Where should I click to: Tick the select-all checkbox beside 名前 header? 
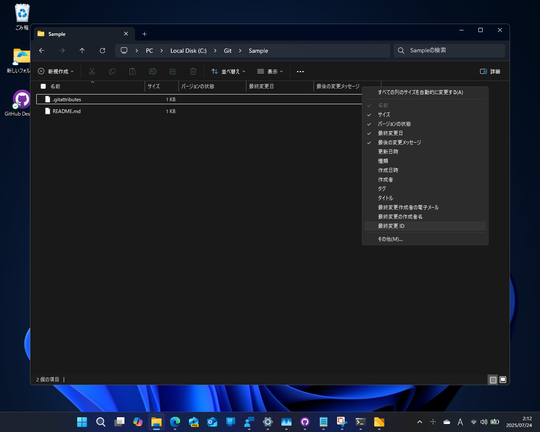tap(43, 86)
